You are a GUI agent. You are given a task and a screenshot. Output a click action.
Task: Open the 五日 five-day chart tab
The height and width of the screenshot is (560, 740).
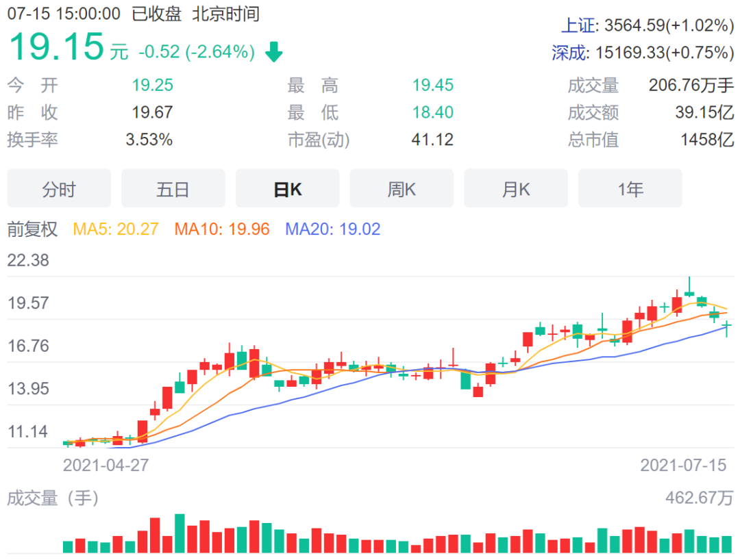pos(173,188)
